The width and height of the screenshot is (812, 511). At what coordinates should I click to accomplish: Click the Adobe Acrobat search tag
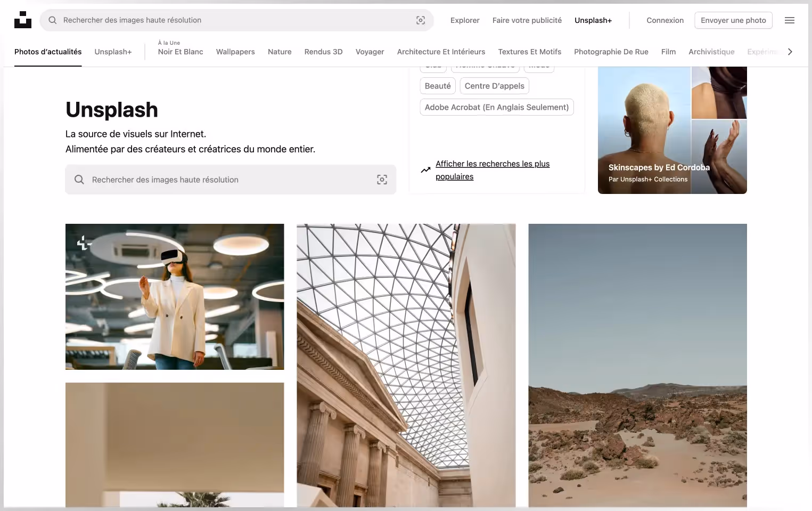coord(497,107)
